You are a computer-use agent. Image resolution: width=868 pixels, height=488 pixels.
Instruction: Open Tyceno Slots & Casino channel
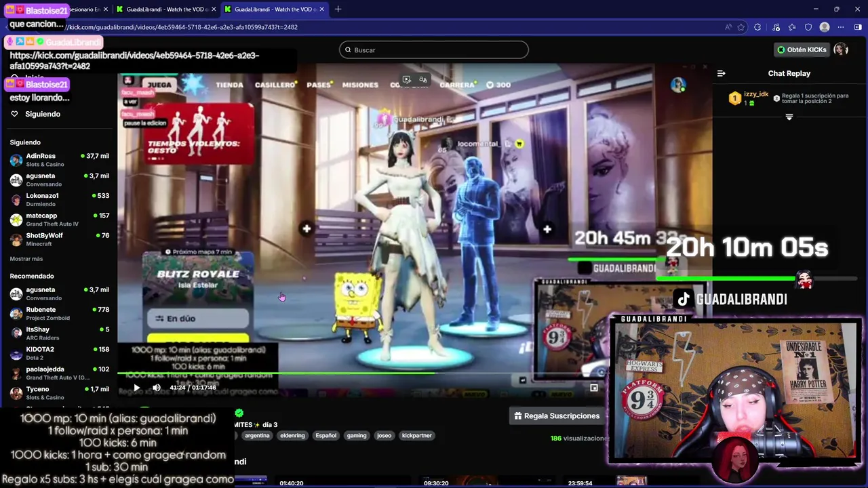click(x=60, y=392)
